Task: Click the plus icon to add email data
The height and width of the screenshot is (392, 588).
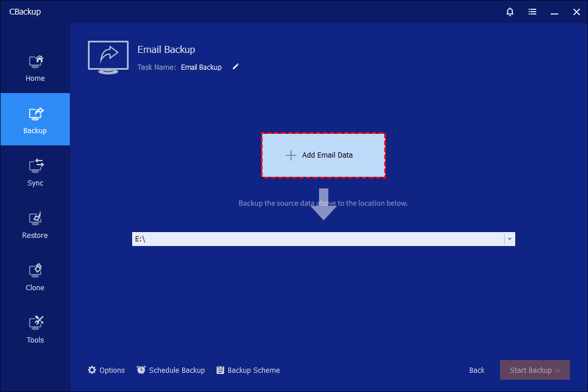Action: [291, 155]
